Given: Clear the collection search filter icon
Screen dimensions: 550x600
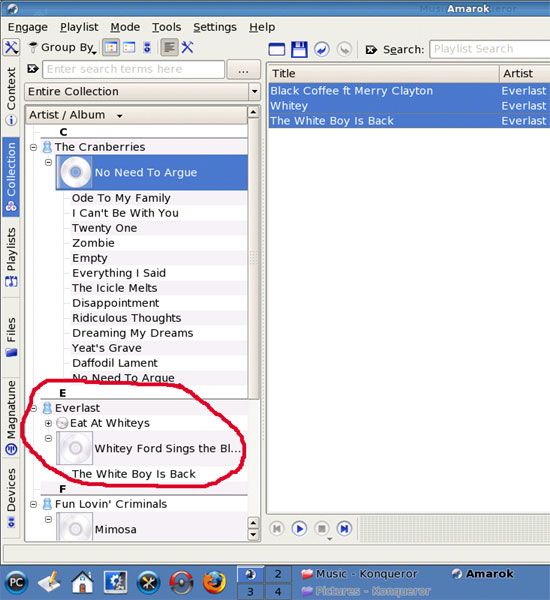Looking at the screenshot, I should [33, 69].
